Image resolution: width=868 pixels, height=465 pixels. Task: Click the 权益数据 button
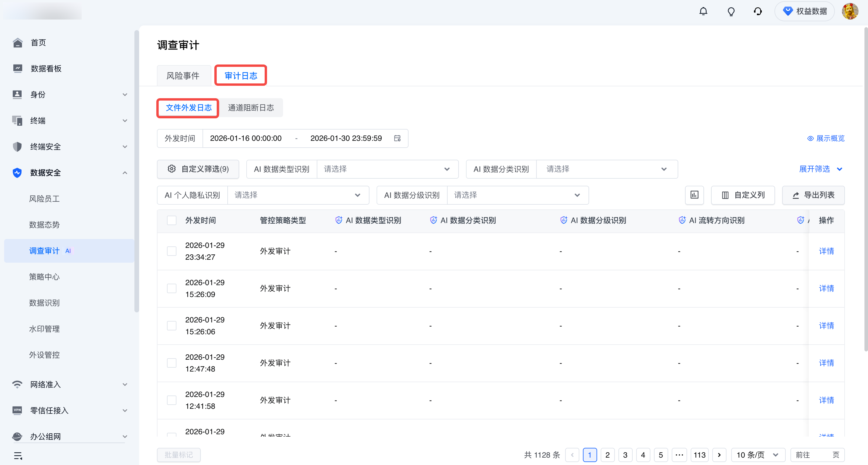coord(805,12)
